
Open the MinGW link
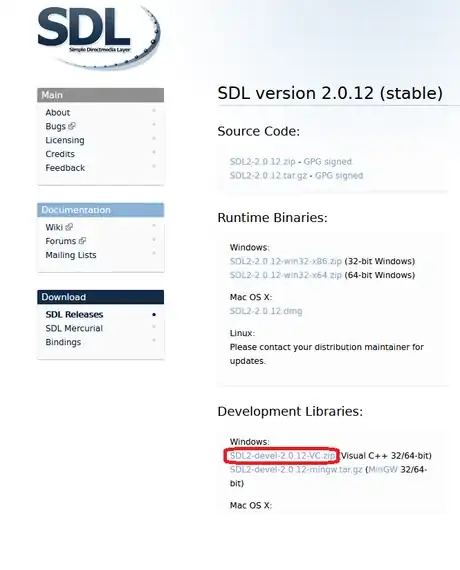click(x=383, y=469)
